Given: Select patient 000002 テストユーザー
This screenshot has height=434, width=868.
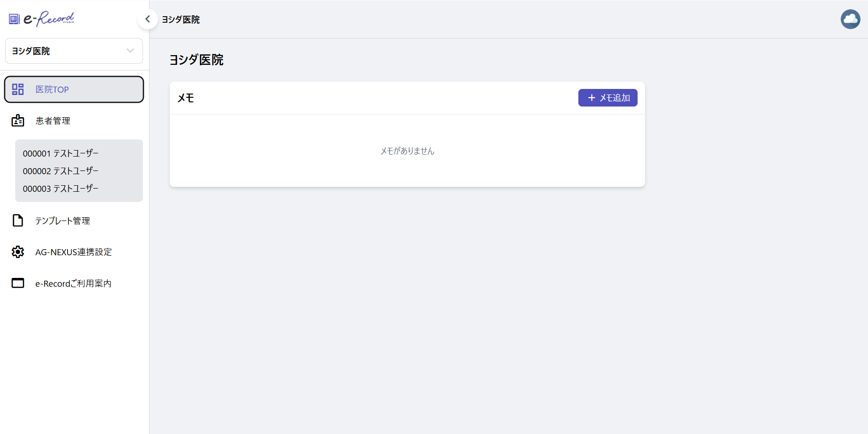Looking at the screenshot, I should pos(61,171).
